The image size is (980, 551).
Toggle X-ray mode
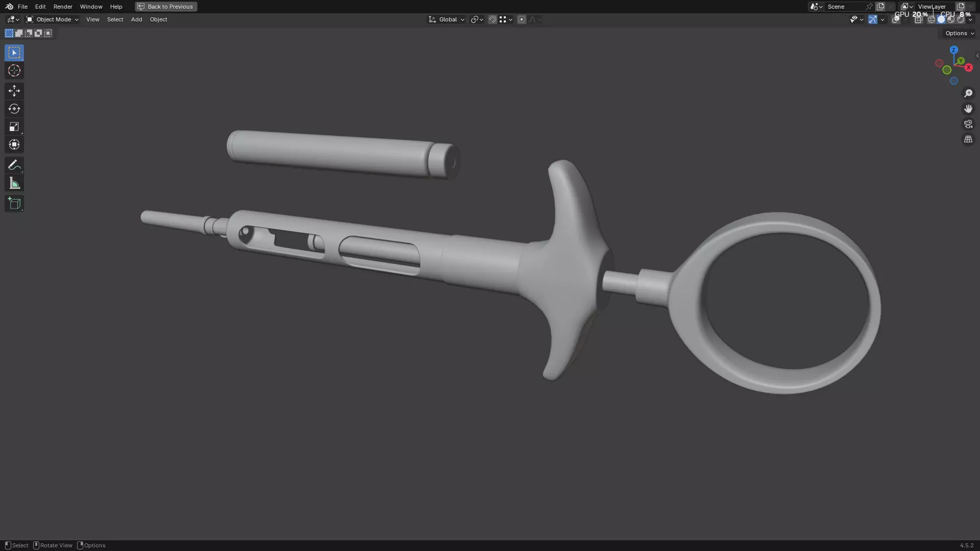click(918, 19)
